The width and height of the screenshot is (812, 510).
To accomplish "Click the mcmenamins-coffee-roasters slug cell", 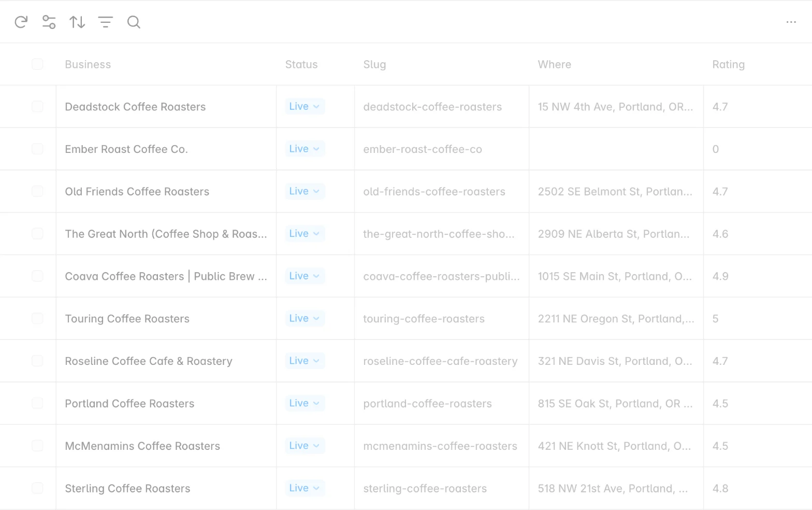I will 442,446.
